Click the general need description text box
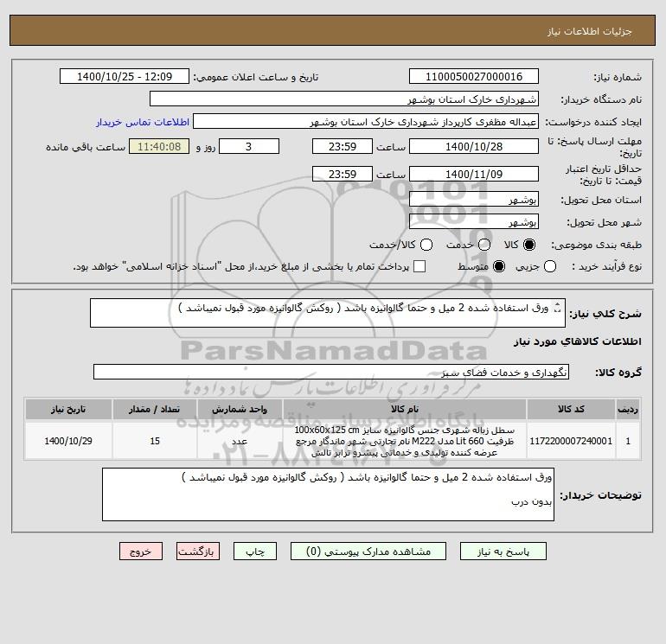This screenshot has width=666, height=644. 328,313
